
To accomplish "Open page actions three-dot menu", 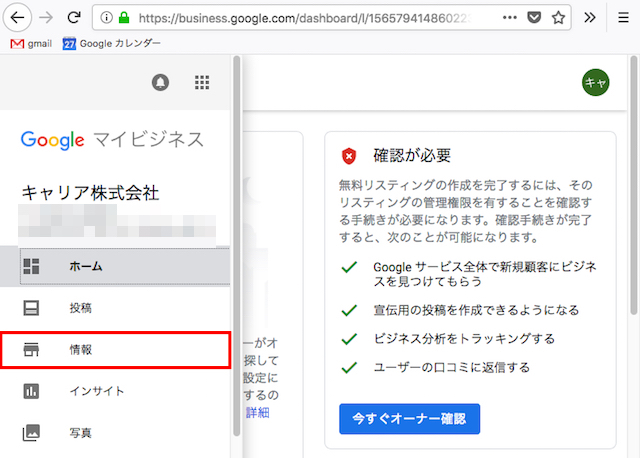I will (x=509, y=18).
